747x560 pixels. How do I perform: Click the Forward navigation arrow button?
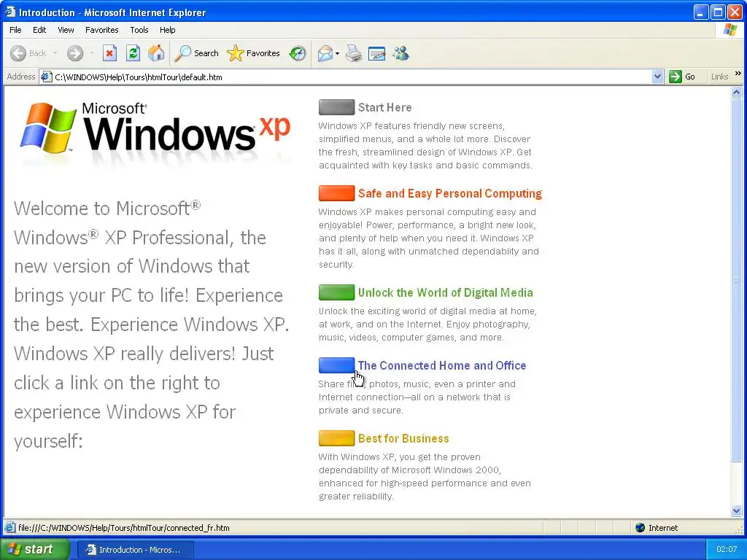(75, 53)
